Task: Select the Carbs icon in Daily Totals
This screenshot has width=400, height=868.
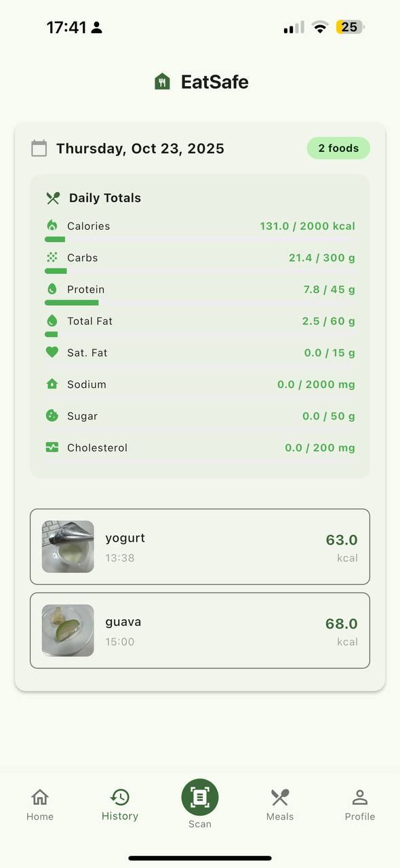Action: 53,258
